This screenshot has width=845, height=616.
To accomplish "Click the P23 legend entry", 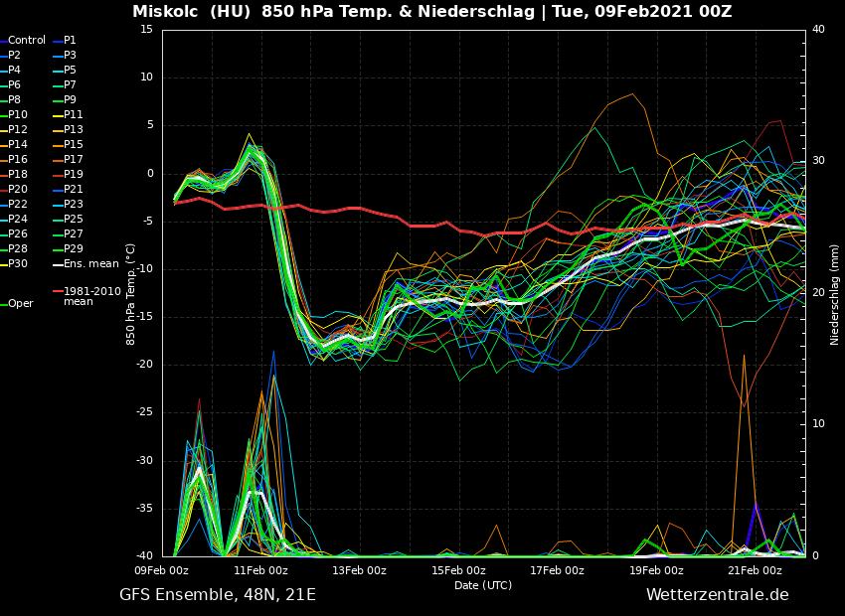I will (74, 205).
